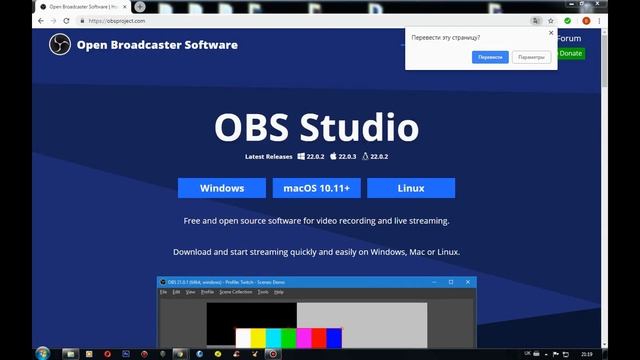Screen dimensions: 640x360
Task: Click the Download and start streaming sentence
Action: tap(316, 252)
